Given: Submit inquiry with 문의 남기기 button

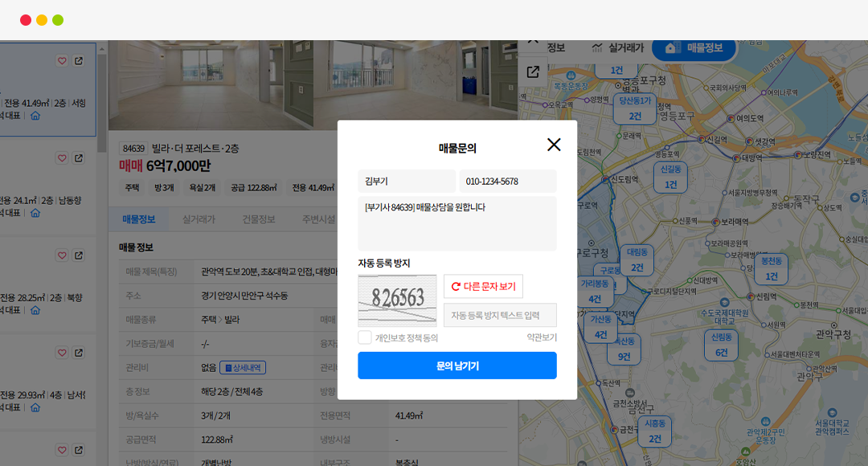Looking at the screenshot, I should [457, 366].
